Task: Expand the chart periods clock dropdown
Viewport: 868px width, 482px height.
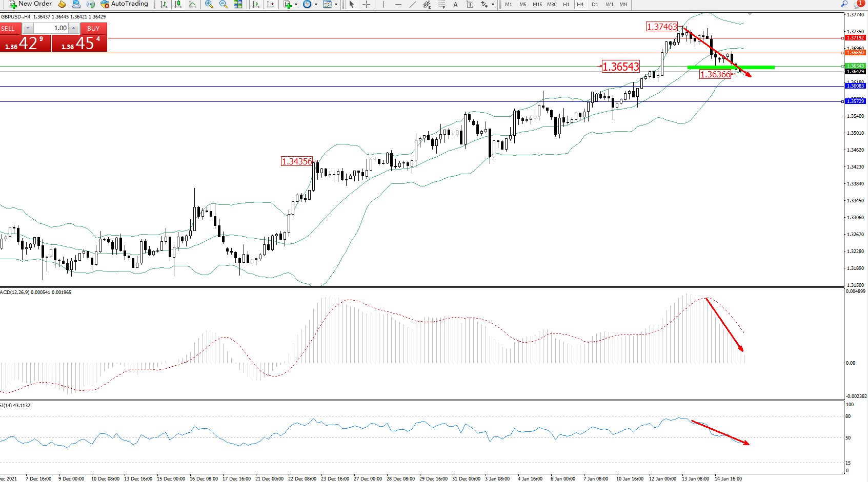Action: pos(316,4)
